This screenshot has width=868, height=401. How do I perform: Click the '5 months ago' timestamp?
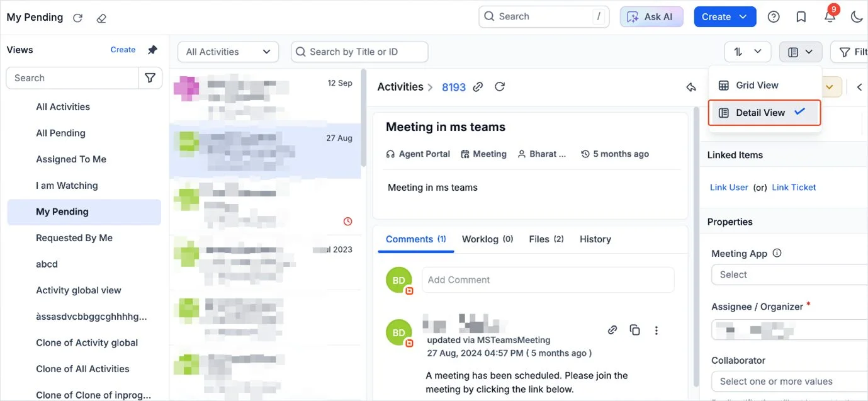coord(614,154)
